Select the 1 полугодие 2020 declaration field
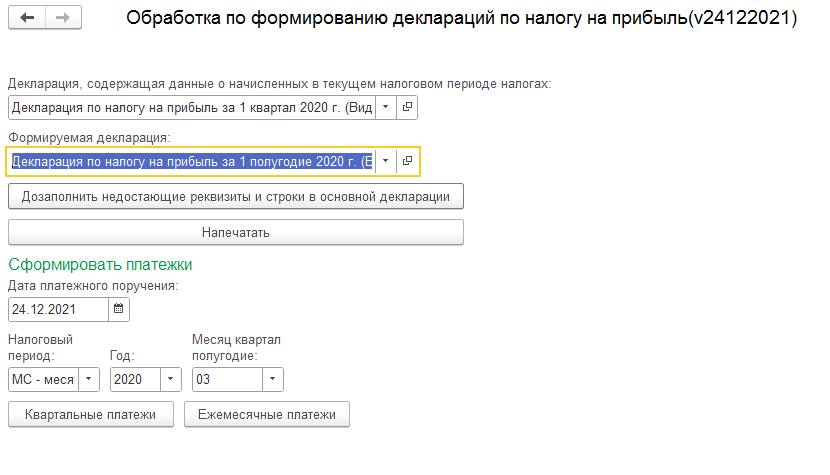 pos(190,161)
